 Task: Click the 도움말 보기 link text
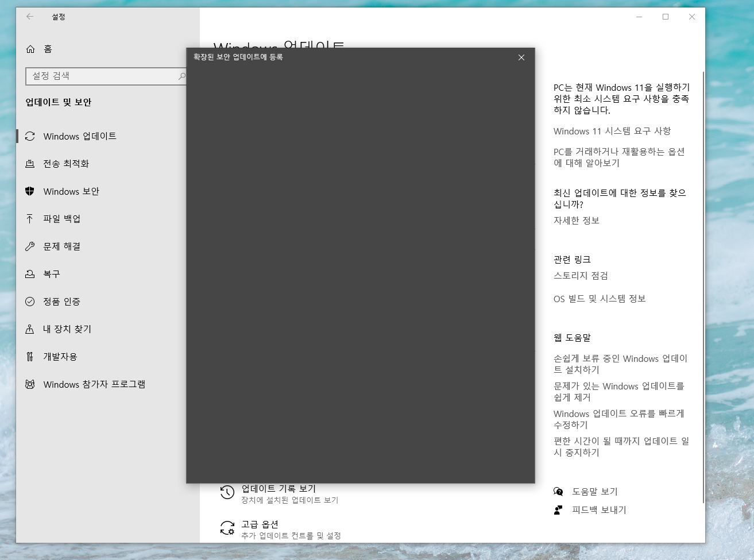[595, 492]
